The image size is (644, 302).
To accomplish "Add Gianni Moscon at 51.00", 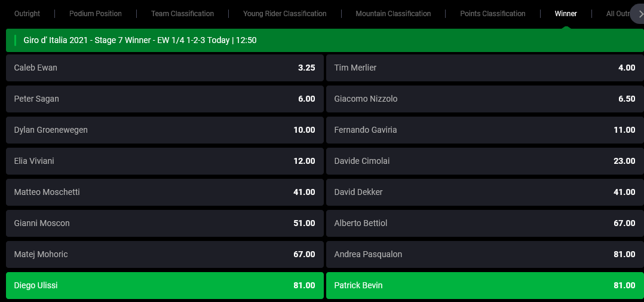I will click(x=165, y=223).
